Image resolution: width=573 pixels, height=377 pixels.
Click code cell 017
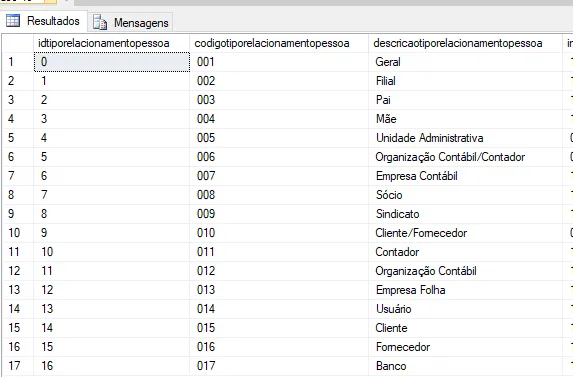tap(279, 366)
